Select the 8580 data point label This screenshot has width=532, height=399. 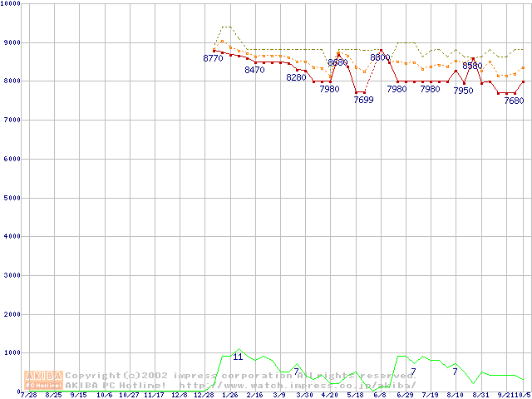pos(472,66)
